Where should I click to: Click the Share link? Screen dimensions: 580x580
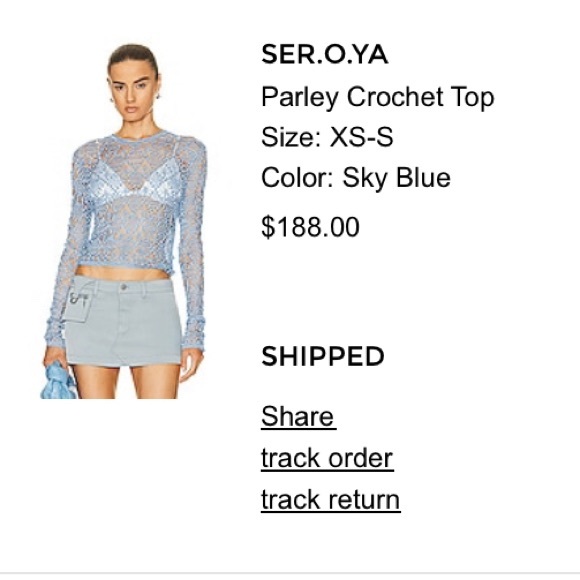298,417
